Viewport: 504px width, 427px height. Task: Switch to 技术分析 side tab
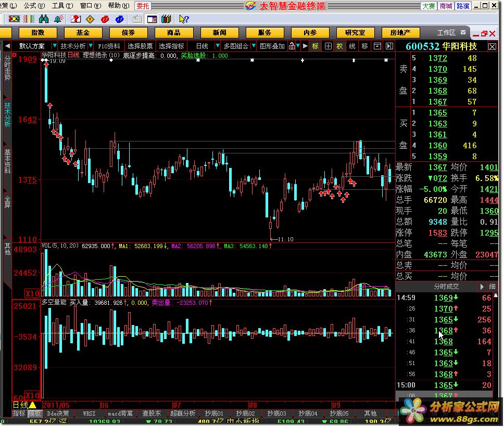pyautogui.click(x=7, y=115)
